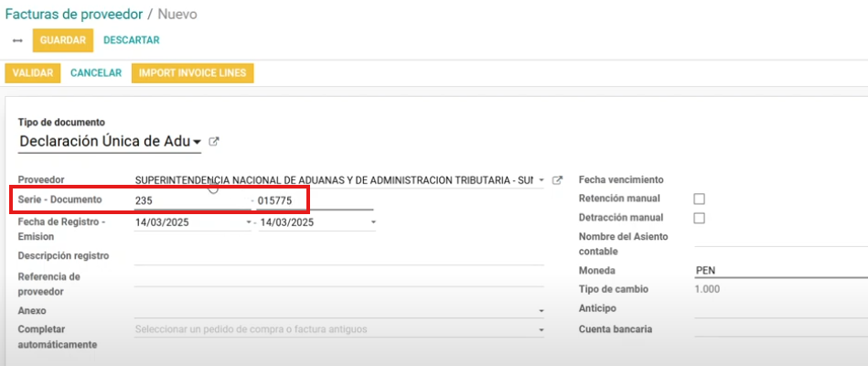Screen dimensions: 868x366
Task: Open the Proveedor dropdown arrow
Action: (541, 180)
